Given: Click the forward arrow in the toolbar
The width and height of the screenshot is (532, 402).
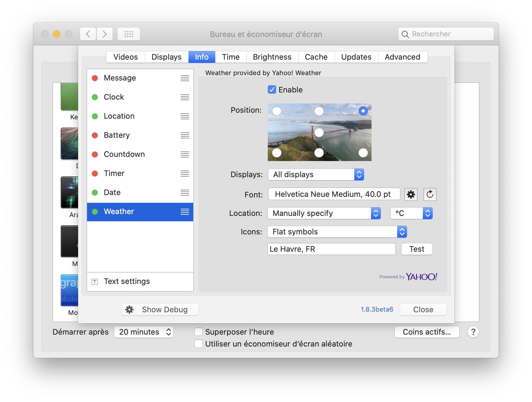Looking at the screenshot, I should (x=105, y=34).
